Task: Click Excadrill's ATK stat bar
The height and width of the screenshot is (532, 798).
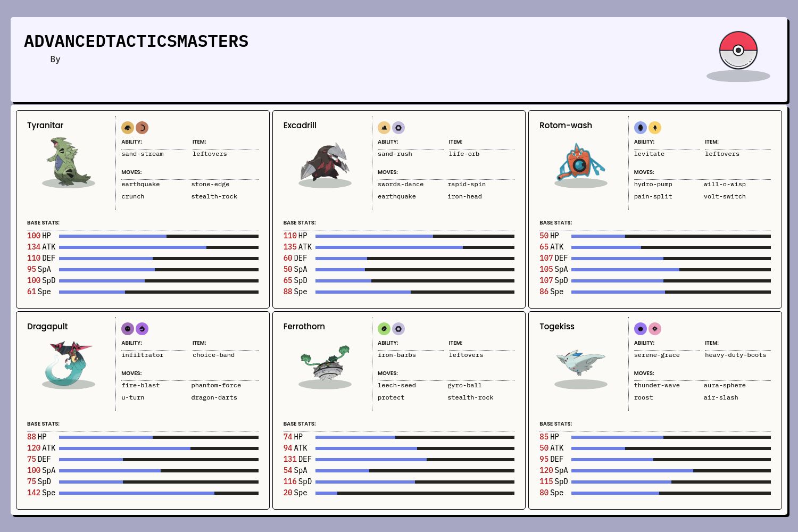Action: pyautogui.click(x=414, y=247)
